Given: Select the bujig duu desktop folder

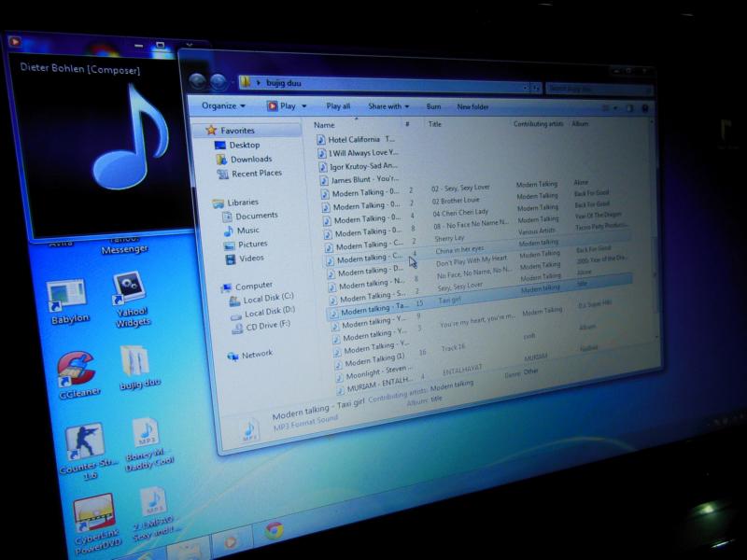Looking at the screenshot, I should 137,367.
